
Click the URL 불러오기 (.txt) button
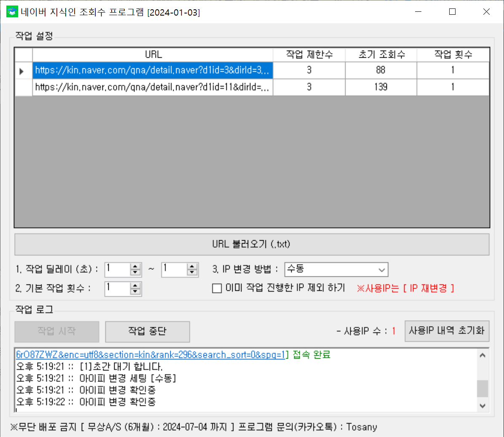pos(252,244)
